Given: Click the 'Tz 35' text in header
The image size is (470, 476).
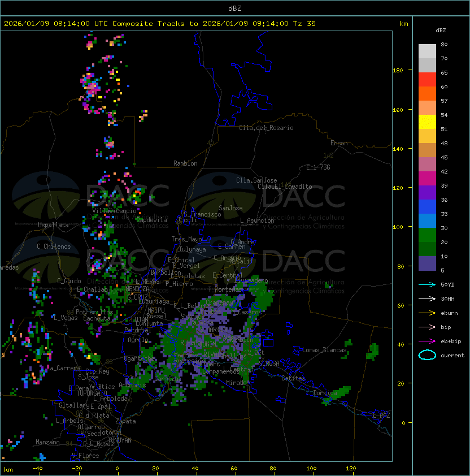Looking at the screenshot, I should 304,24.
